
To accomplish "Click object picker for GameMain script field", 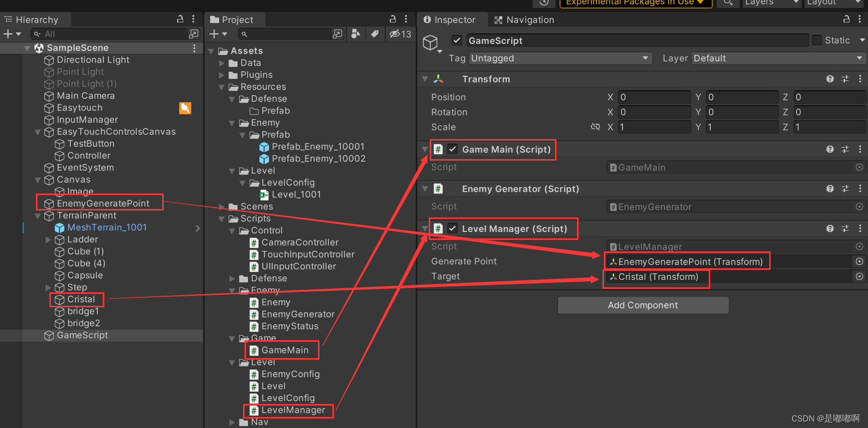I will 860,168.
